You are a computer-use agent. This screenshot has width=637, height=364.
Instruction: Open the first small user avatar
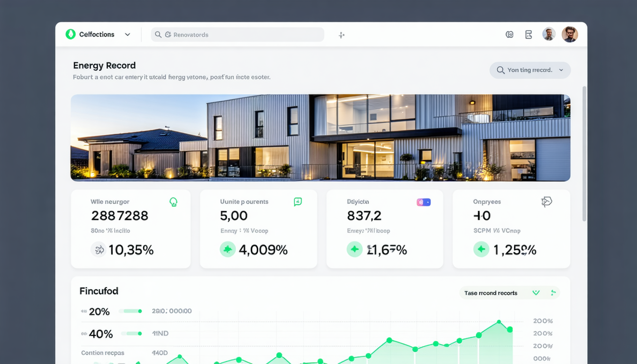pos(549,34)
